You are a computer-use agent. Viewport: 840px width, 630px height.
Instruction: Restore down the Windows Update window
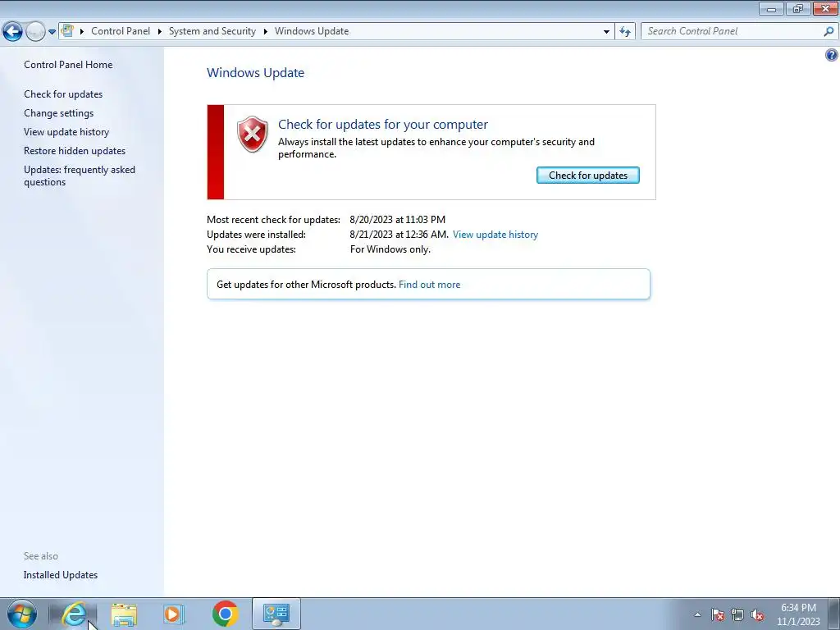[x=798, y=8]
